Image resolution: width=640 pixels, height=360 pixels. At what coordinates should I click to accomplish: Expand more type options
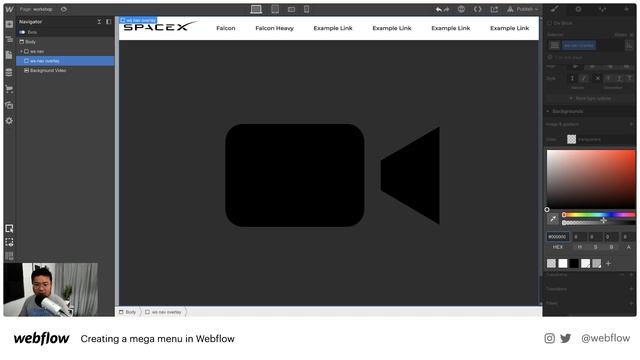pyautogui.click(x=590, y=99)
